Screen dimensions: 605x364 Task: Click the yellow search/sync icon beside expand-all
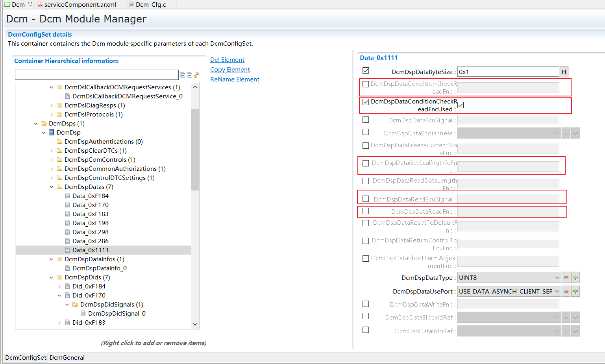[x=196, y=75]
